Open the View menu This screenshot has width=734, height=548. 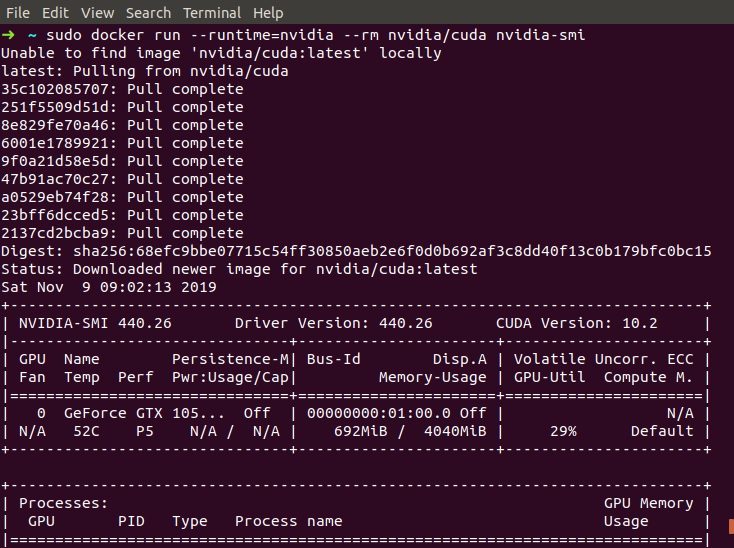pos(97,13)
